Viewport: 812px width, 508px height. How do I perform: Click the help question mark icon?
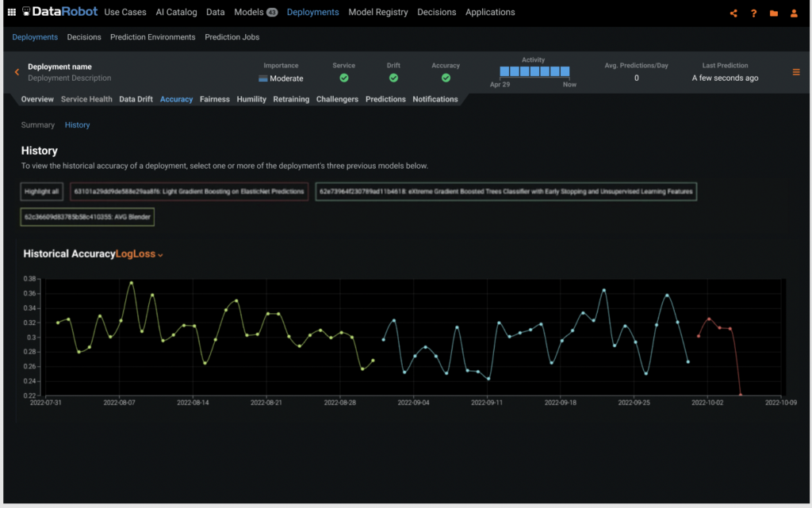[x=753, y=13]
